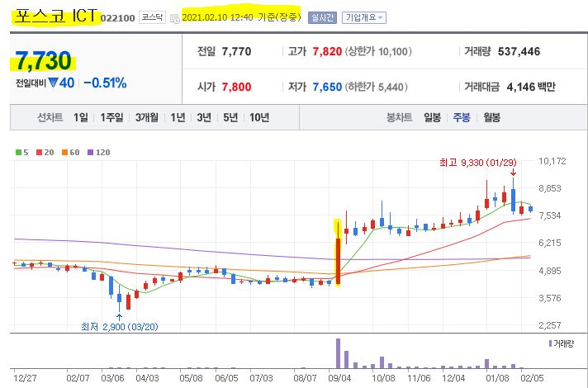Select the 5년 line chart period
588x388 pixels.
tap(230, 118)
